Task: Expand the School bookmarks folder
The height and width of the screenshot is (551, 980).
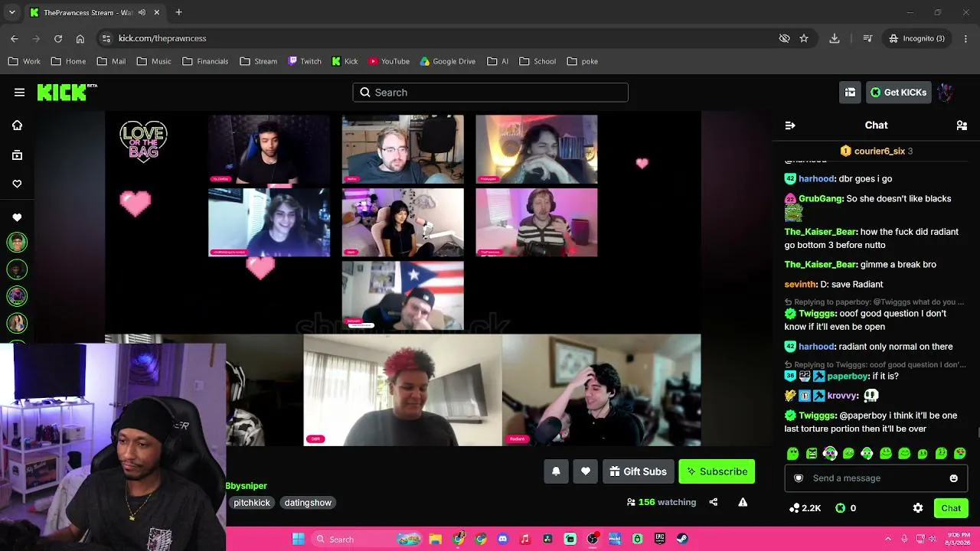Action: (x=537, y=61)
